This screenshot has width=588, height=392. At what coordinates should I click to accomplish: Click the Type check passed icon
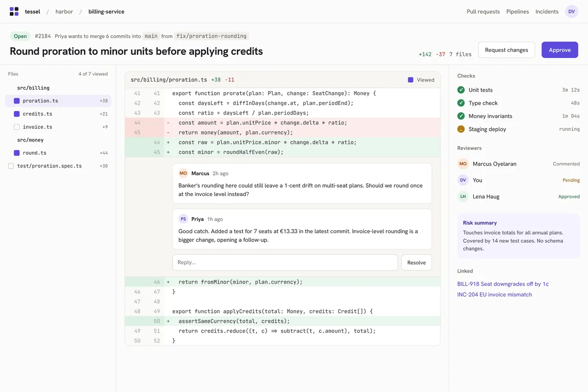[x=461, y=103]
